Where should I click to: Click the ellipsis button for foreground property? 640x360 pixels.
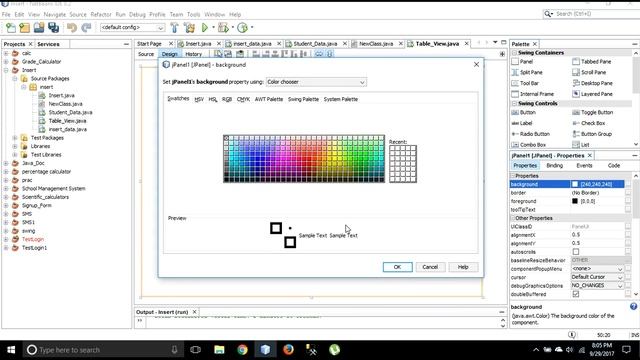pyautogui.click(x=628, y=201)
